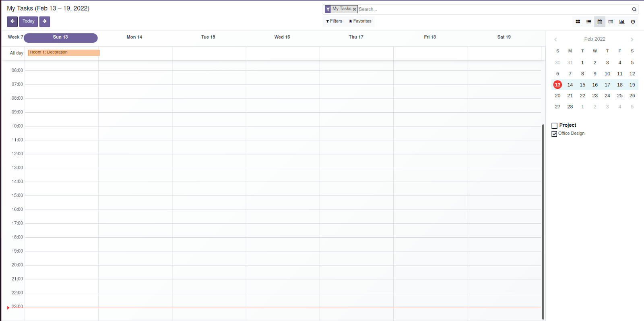Go to previous month in mini calendar

click(555, 39)
